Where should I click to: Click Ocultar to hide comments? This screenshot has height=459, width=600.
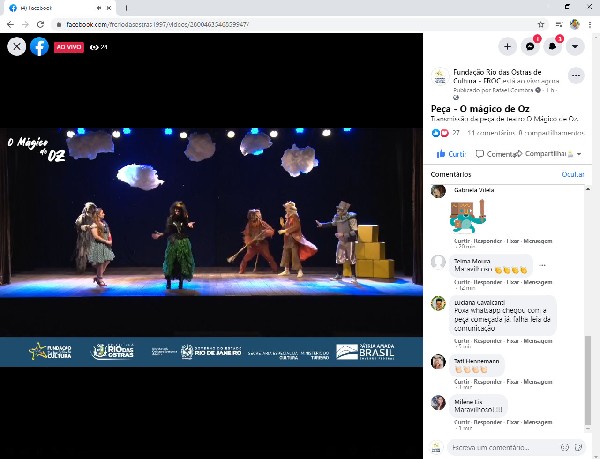point(572,174)
